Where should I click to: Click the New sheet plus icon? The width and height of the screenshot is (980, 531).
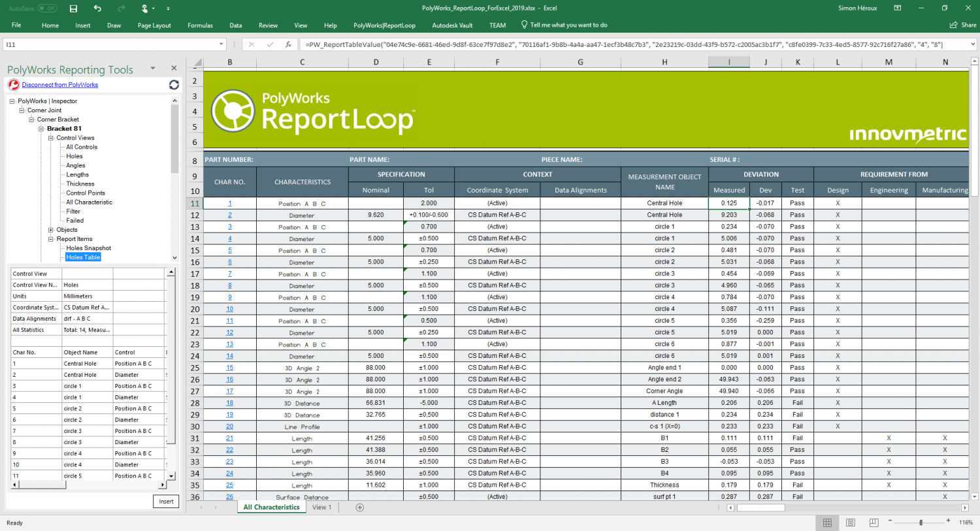359,507
